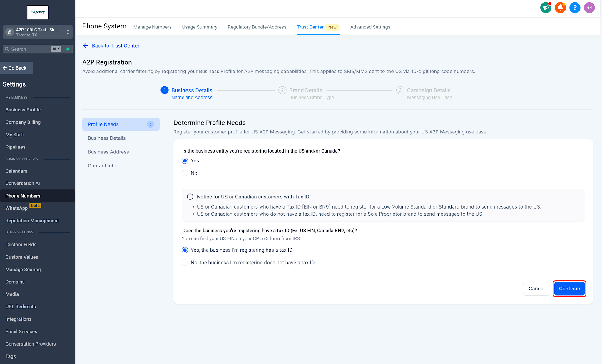Select 'Yes' for US or Canada location
The width and height of the screenshot is (602, 364).
point(185,161)
